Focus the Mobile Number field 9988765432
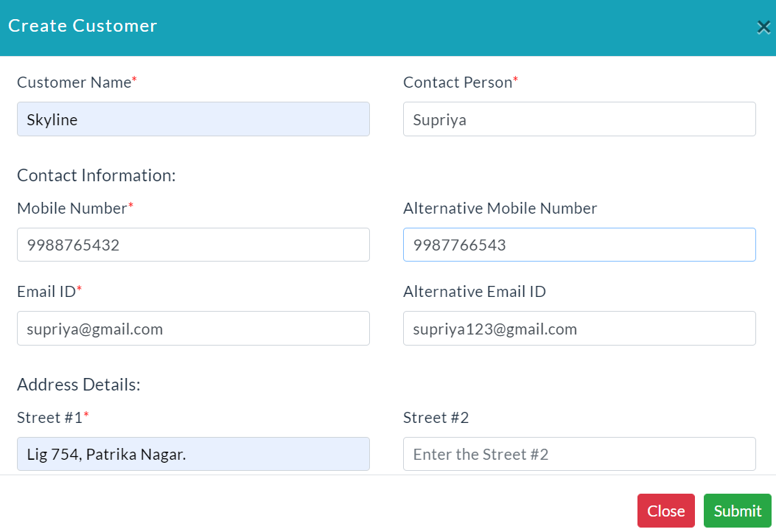Viewport: 776px width, 532px height. (x=193, y=245)
